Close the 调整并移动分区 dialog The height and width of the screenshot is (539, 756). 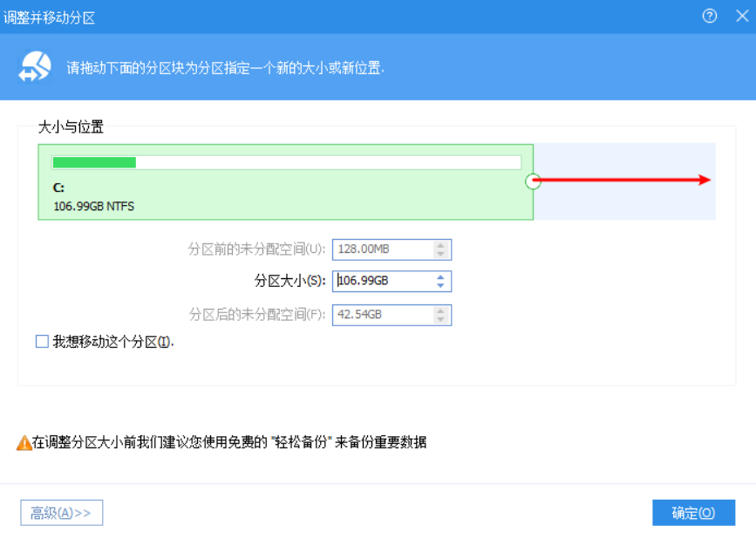742,16
